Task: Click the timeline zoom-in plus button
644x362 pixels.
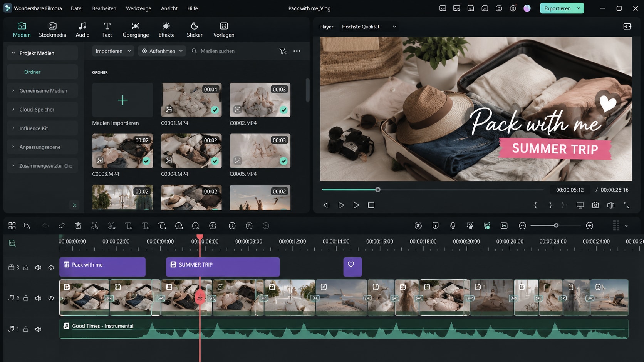Action: click(x=590, y=226)
